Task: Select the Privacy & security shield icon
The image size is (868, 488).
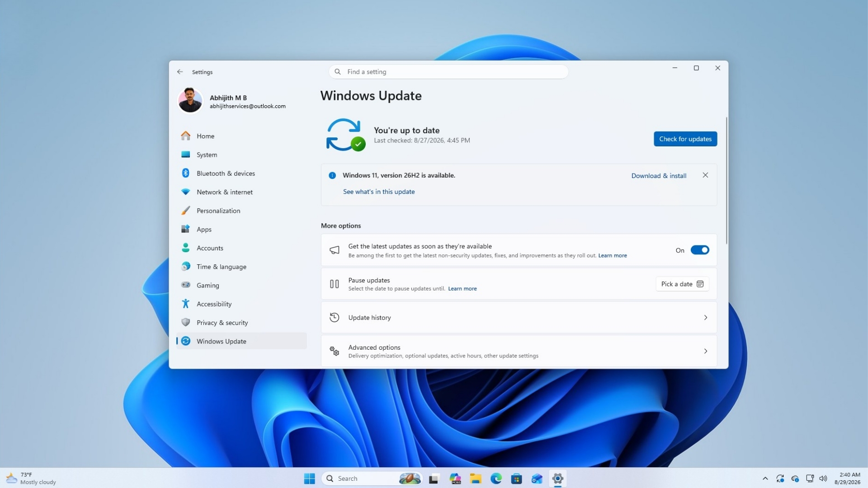Action: 185,323
